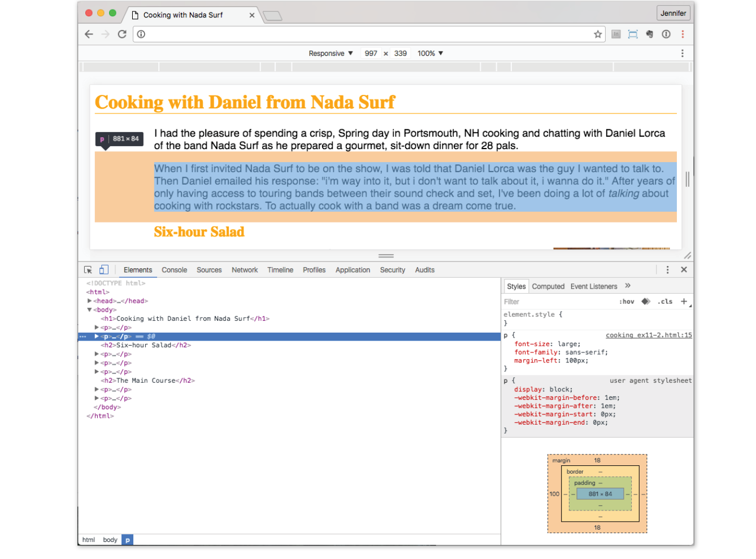Toggle the device toolbar icon
This screenshot has width=756, height=559.
tap(104, 270)
